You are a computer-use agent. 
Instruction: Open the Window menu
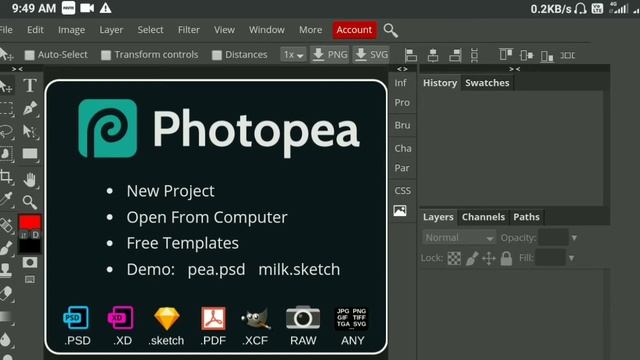click(x=267, y=30)
